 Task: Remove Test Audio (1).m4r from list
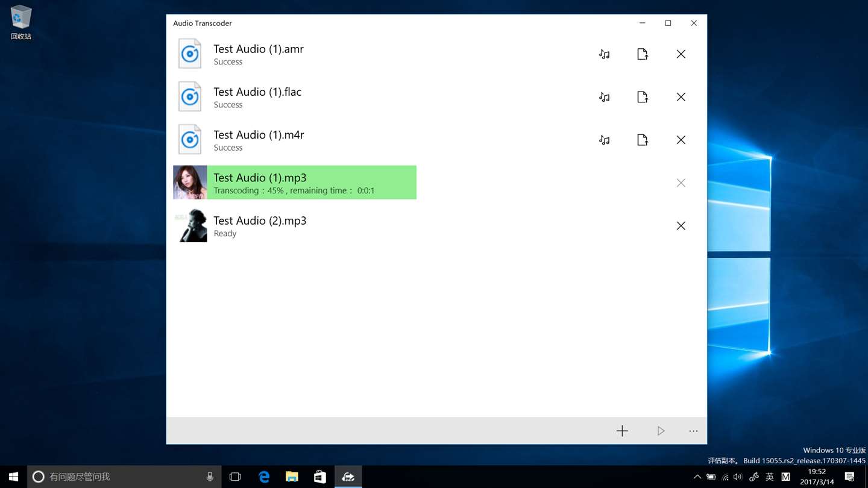point(681,140)
